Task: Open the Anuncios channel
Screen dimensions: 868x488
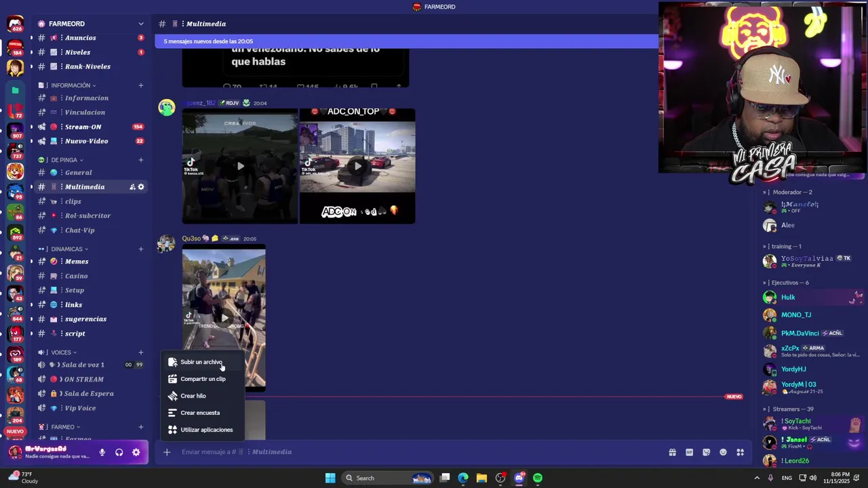Action: tap(92, 38)
